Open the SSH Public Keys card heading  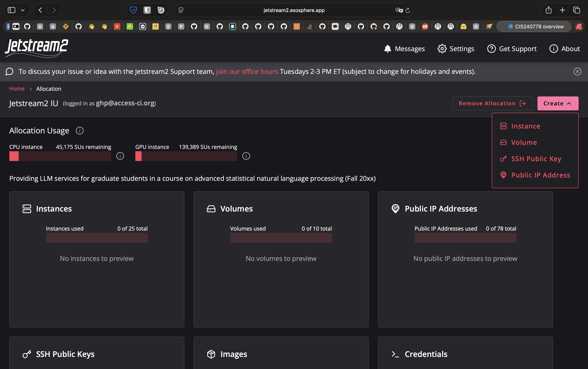point(65,354)
